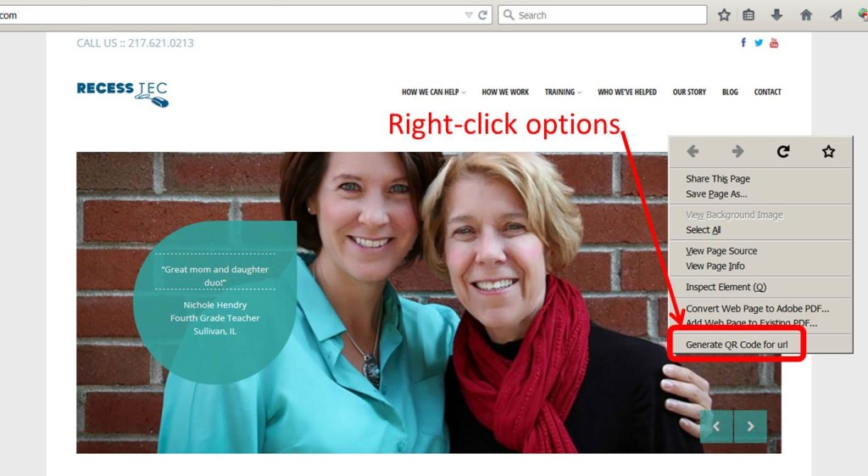
Task: Go to browser home page icon
Action: click(806, 15)
